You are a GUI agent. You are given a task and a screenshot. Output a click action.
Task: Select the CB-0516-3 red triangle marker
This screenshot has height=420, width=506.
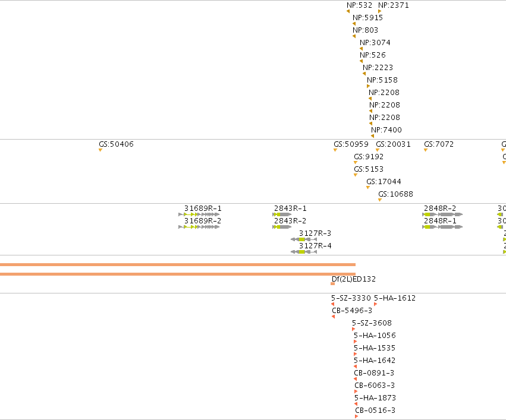[357, 416]
